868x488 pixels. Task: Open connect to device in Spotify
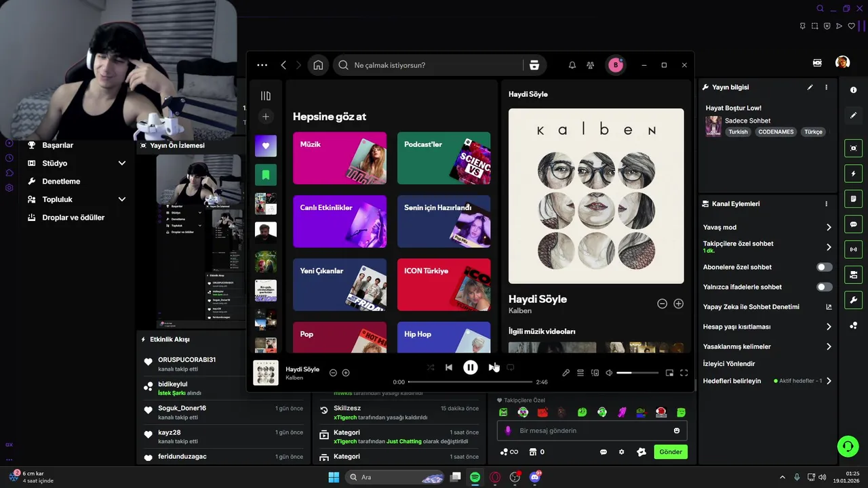[x=595, y=373]
